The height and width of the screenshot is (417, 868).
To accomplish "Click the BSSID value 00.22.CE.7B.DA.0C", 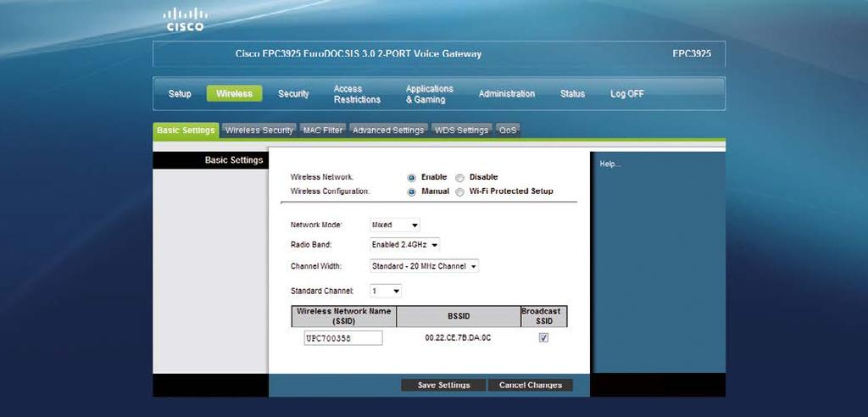I will [x=458, y=338].
